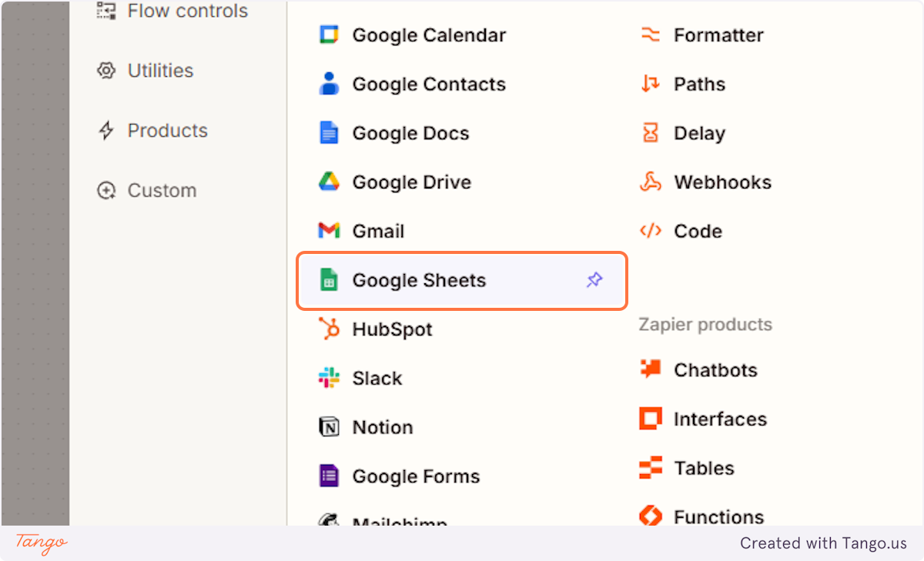924x561 pixels.
Task: Click the Formatter icon
Action: (x=651, y=35)
